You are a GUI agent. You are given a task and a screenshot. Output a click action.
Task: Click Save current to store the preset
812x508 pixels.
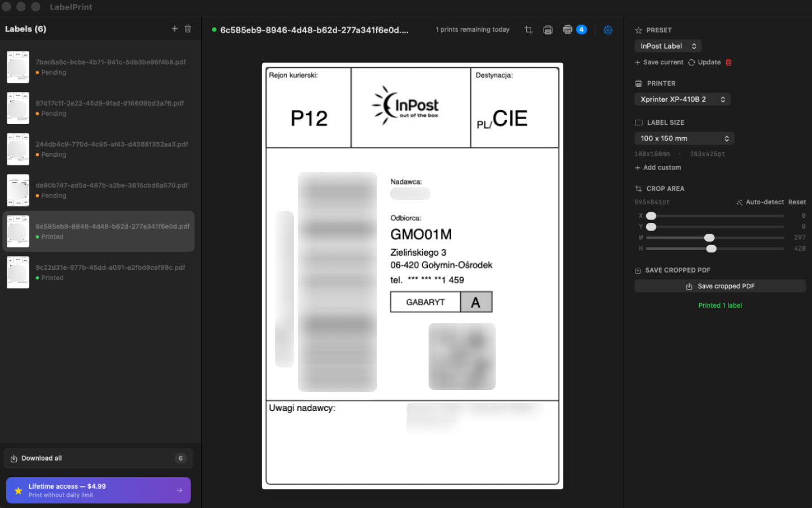(659, 62)
